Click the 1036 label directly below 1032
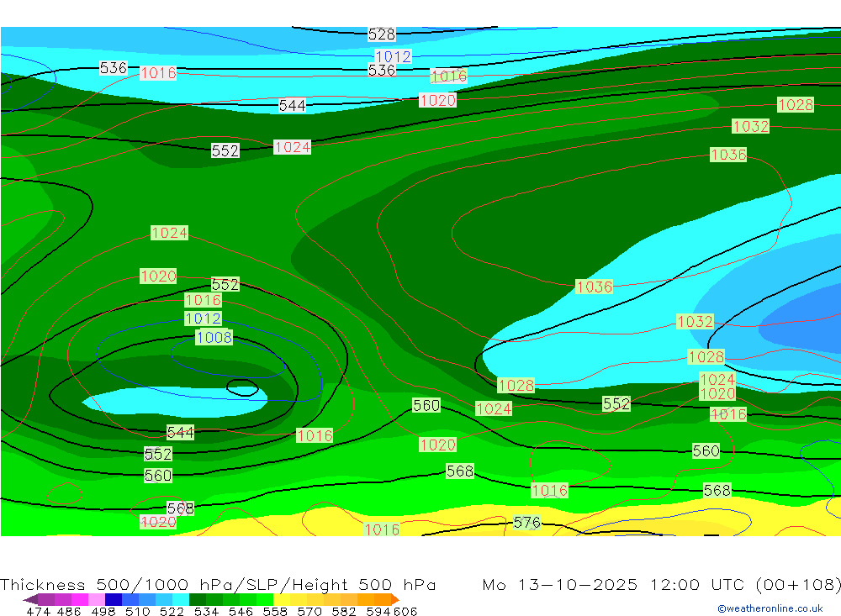 coord(727,155)
